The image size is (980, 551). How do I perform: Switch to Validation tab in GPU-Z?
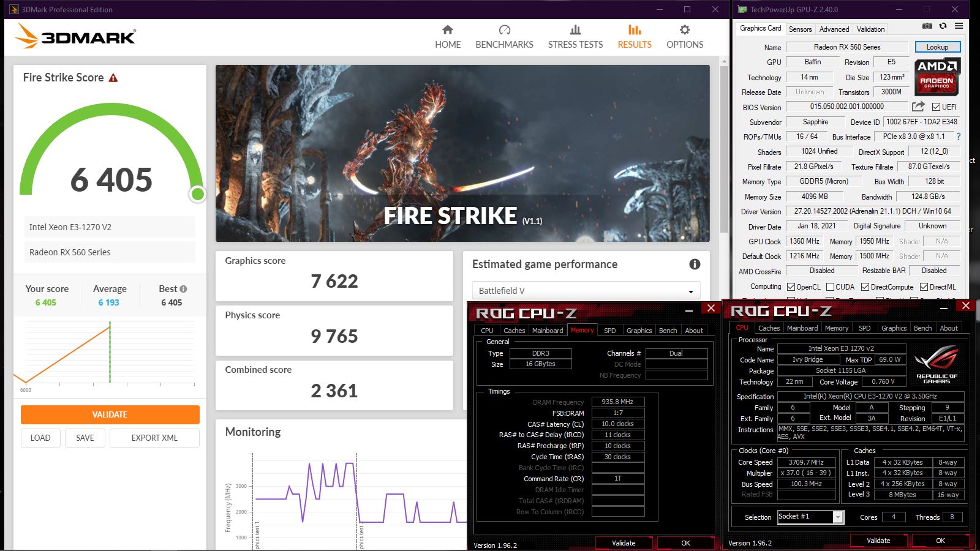click(870, 29)
